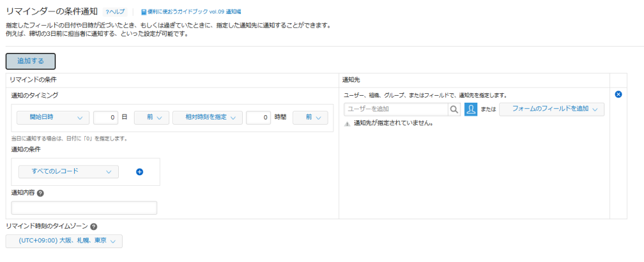The image size is (644, 262).
Task: Click the days number input before 日
Action: point(105,117)
